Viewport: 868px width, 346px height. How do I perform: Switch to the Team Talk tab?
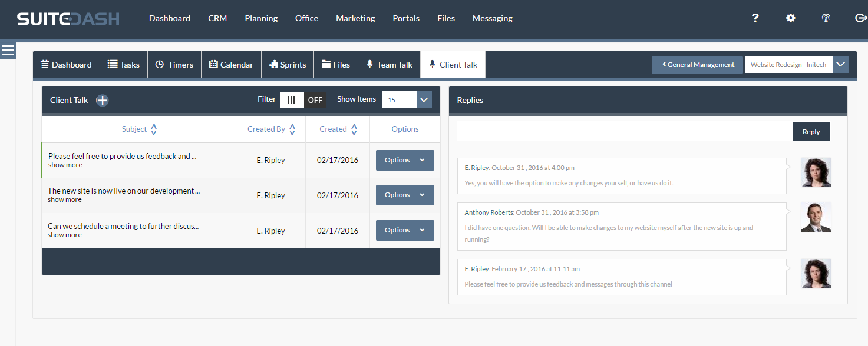coord(389,65)
